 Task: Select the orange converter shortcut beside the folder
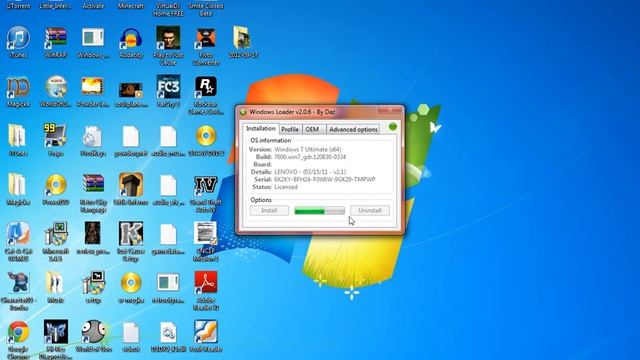[206, 38]
